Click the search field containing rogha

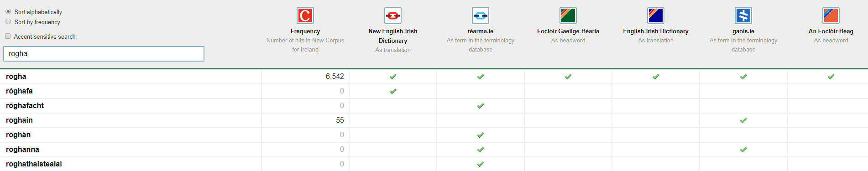(104, 54)
